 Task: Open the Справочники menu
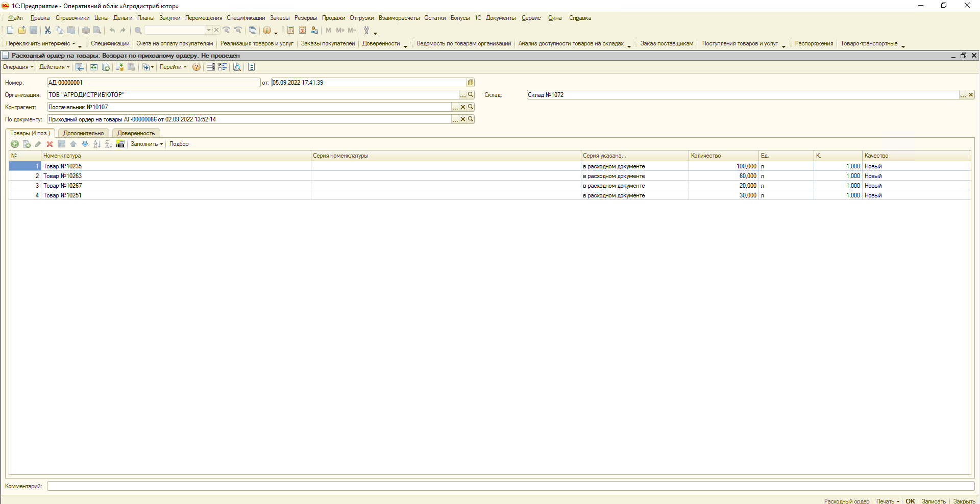coord(72,18)
